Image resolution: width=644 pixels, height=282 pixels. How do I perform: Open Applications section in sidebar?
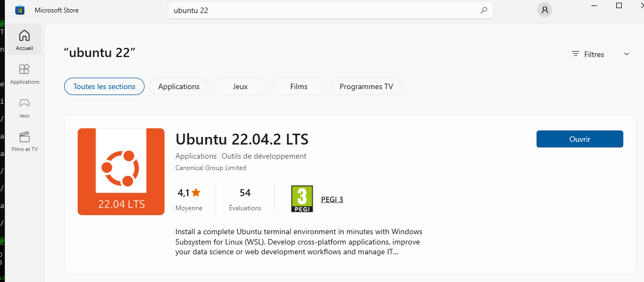point(24,74)
